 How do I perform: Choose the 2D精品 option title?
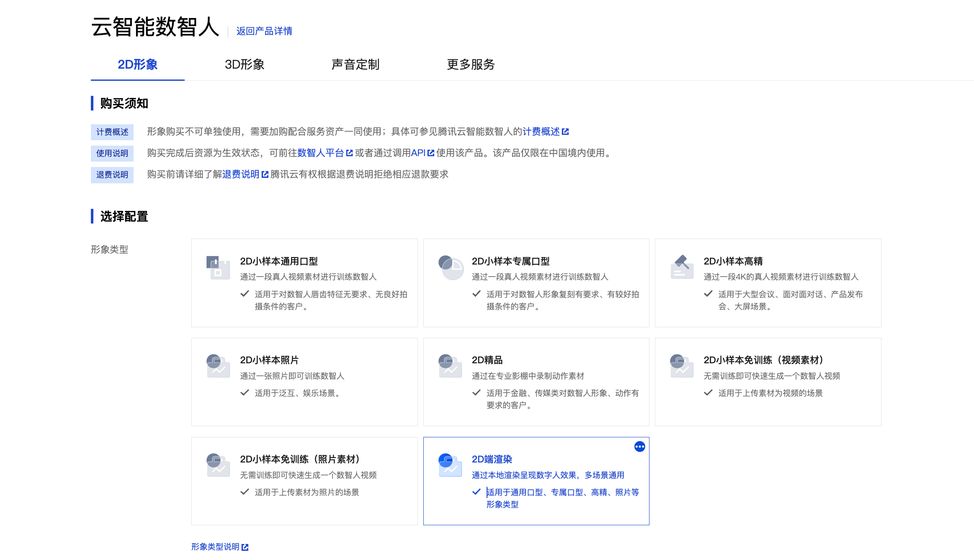(x=487, y=360)
